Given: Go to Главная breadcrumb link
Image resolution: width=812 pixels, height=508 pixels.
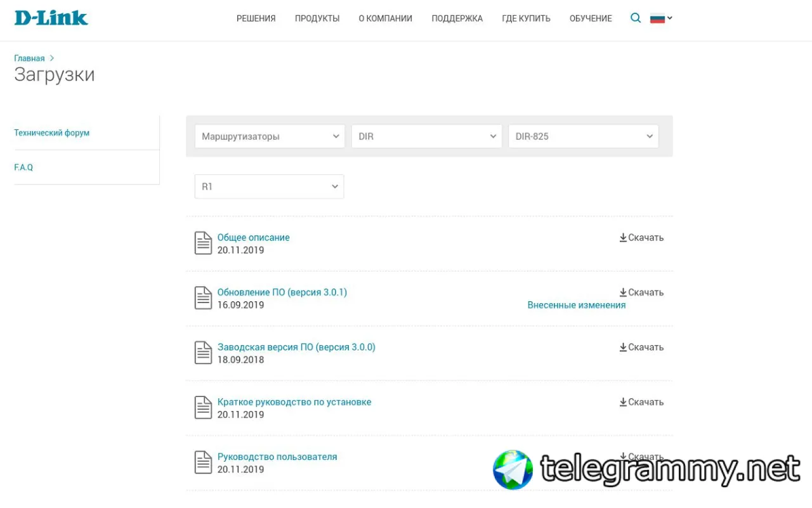Looking at the screenshot, I should point(30,58).
